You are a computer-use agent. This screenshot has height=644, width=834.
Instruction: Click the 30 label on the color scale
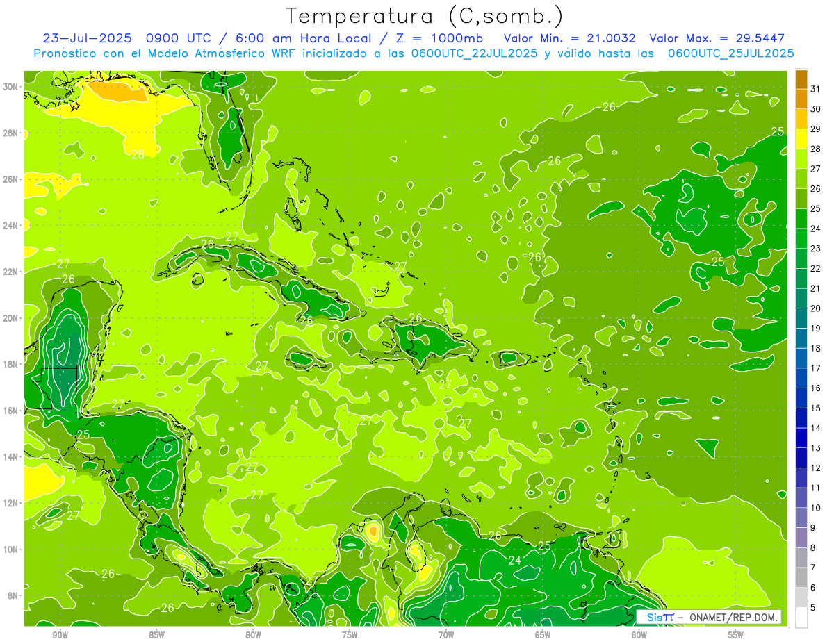coord(816,109)
